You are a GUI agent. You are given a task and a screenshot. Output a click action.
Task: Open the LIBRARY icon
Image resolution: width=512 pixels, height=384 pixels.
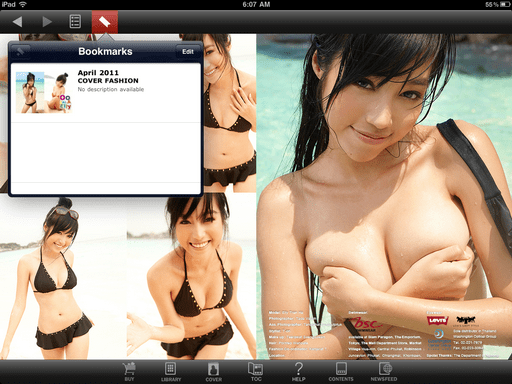coord(171,372)
